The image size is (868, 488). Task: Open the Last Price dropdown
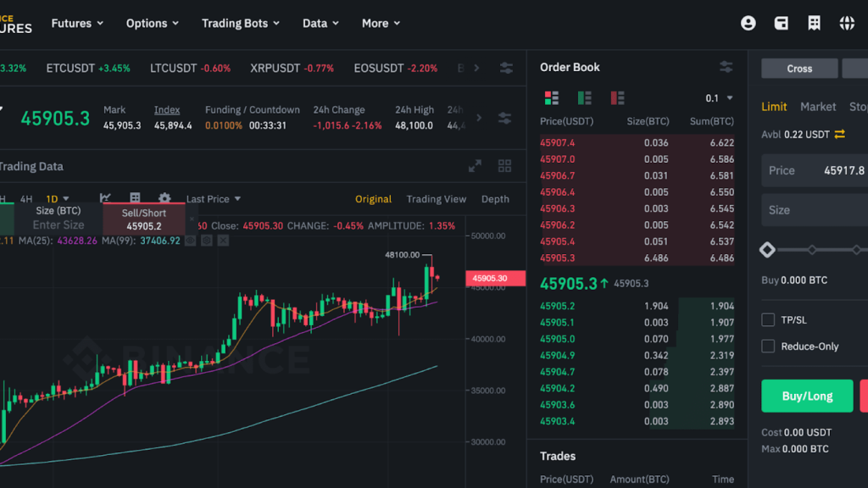click(207, 198)
